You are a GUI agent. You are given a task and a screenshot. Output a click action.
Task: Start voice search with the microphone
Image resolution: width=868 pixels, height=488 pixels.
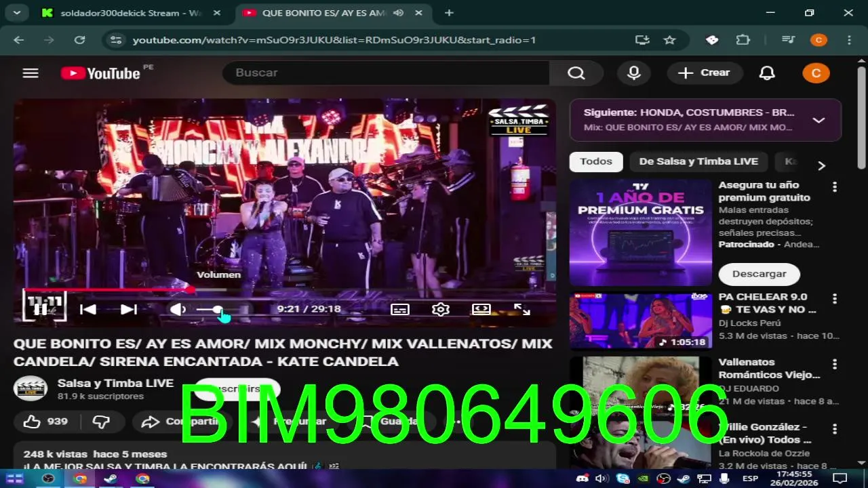634,73
